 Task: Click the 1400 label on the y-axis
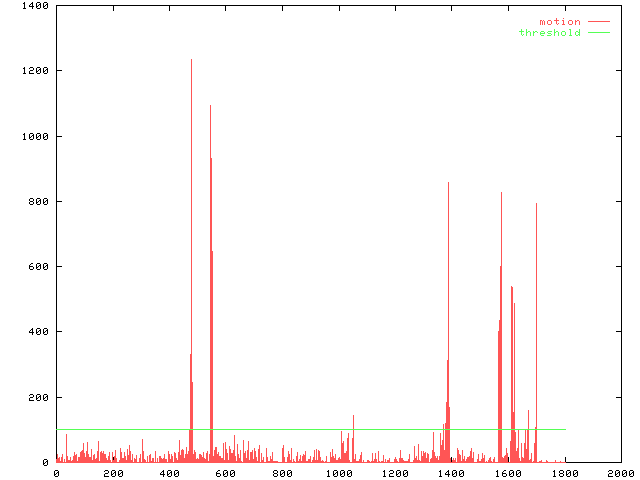pos(36,6)
